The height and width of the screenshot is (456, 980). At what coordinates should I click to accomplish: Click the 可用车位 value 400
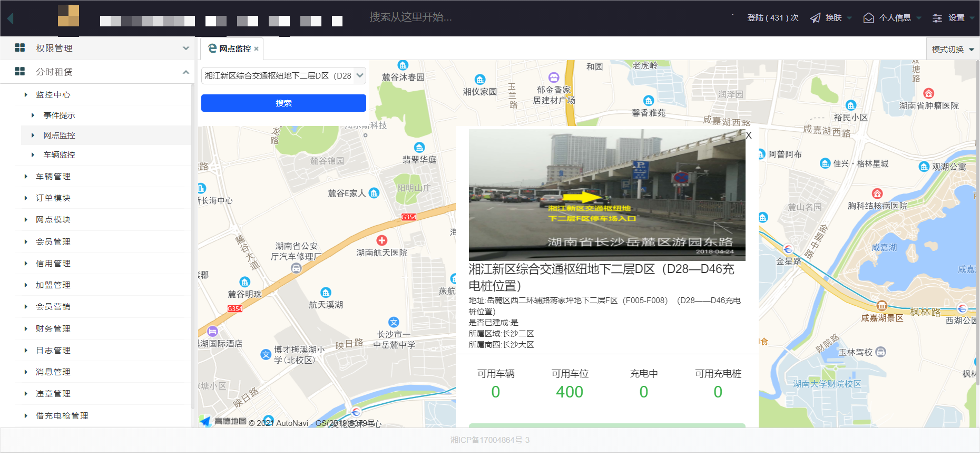[570, 392]
